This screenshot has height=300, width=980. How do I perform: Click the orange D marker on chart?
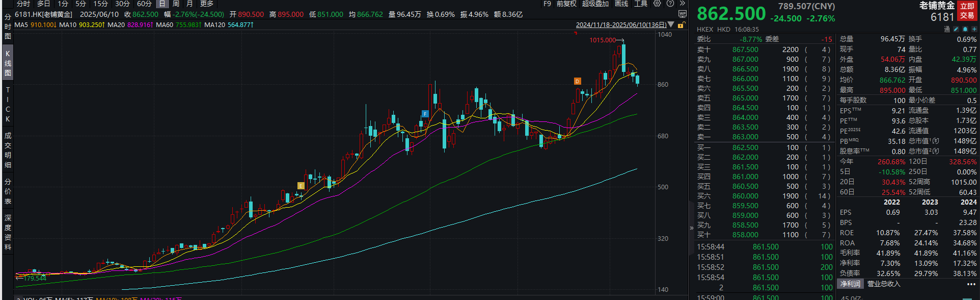[577, 81]
